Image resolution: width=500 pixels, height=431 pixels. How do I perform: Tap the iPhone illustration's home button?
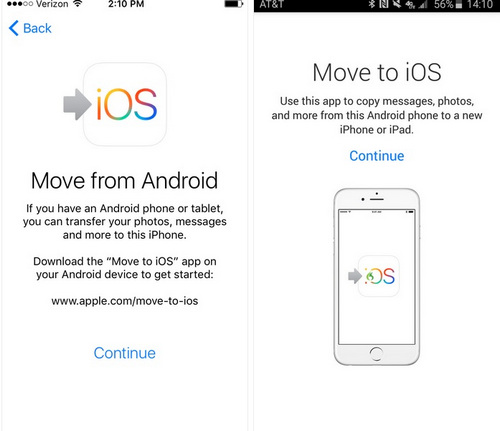(x=376, y=354)
